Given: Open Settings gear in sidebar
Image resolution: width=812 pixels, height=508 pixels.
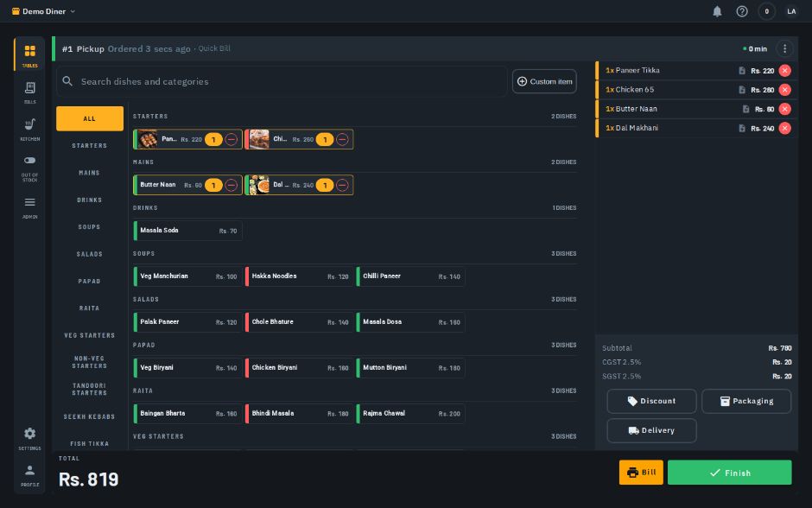Looking at the screenshot, I should 29,437.
